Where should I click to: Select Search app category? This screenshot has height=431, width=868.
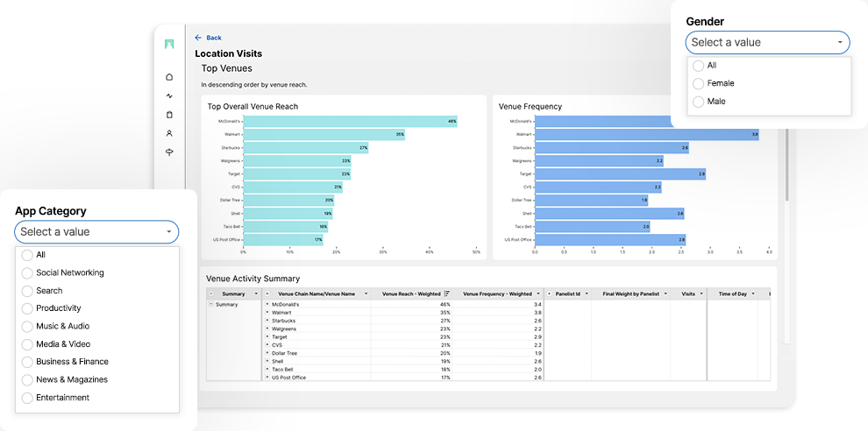coord(27,291)
